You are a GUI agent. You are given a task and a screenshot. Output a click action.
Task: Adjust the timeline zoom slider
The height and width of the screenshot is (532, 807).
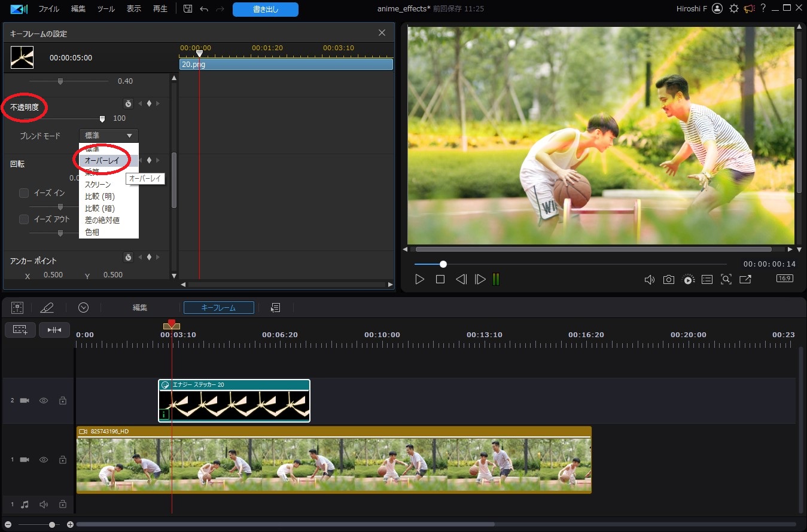52,525
